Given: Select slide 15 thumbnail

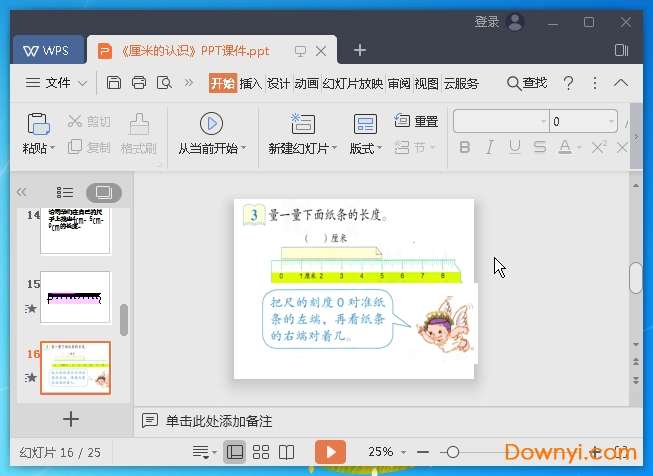Looking at the screenshot, I should pyautogui.click(x=75, y=297).
